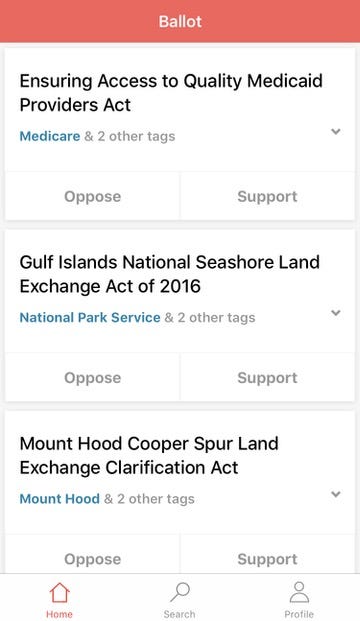Open the Gulf Islands National Seashore title
Screen dimensions: 360x621
pos(170,274)
